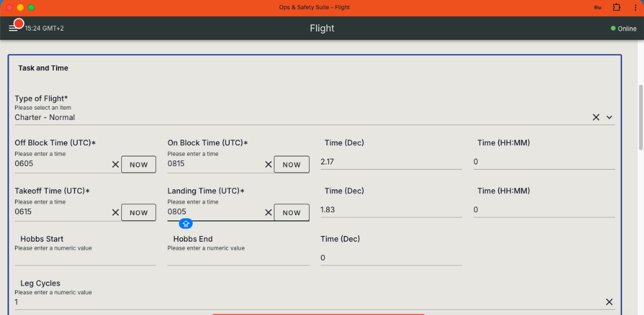Screen dimensions: 644x315
Task: Click into the Hobbs End field
Action: (x=238, y=258)
